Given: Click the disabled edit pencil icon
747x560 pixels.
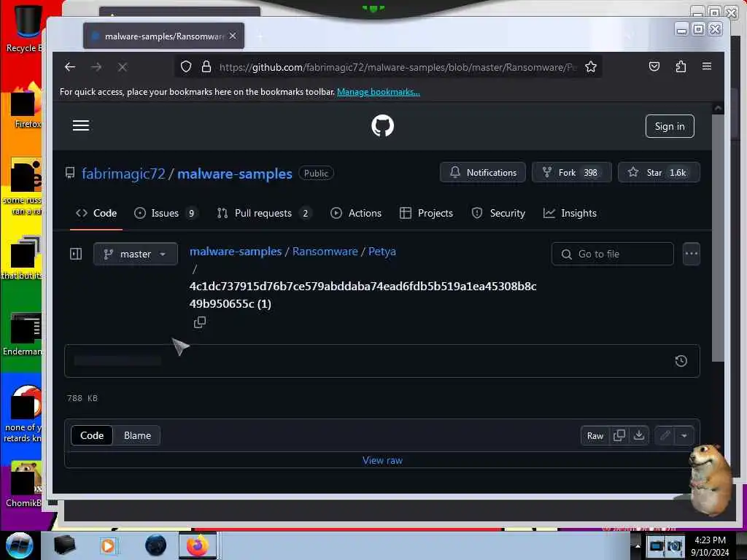Looking at the screenshot, I should 665,435.
